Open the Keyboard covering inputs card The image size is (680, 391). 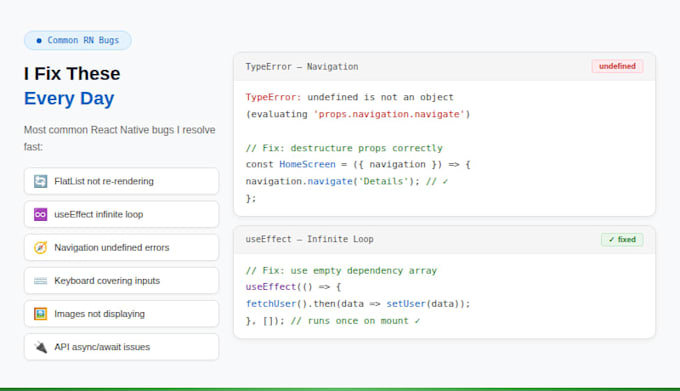pos(121,281)
